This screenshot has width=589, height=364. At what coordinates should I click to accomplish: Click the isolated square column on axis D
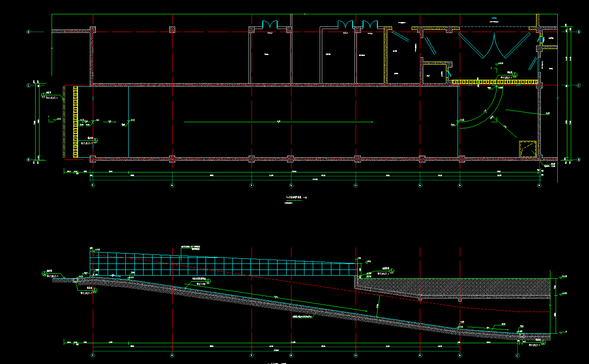172,29
